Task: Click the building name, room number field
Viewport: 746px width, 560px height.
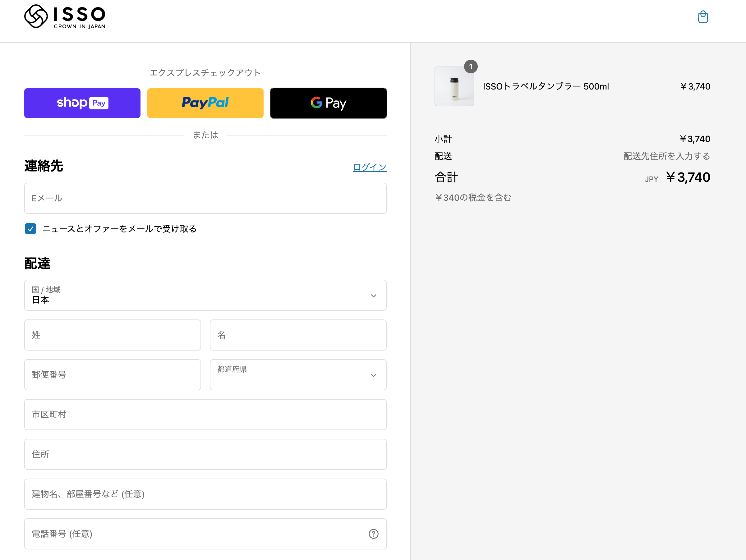Action: tap(205, 494)
